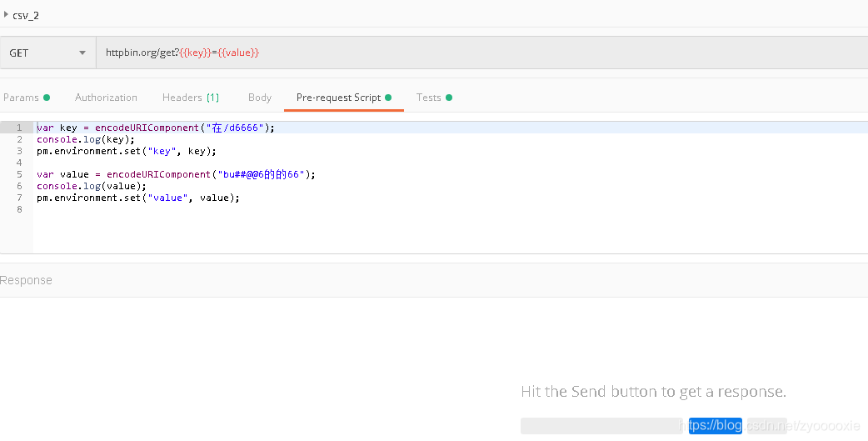Click the console.log(value); line
The width and height of the screenshot is (868, 441).
click(92, 186)
